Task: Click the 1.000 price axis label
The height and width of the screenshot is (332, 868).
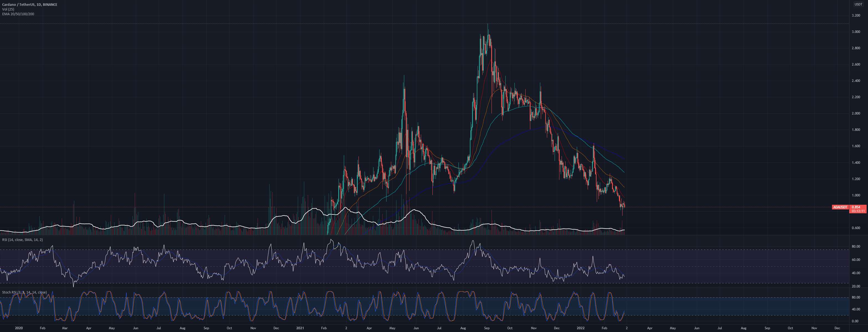Action: pos(856,195)
